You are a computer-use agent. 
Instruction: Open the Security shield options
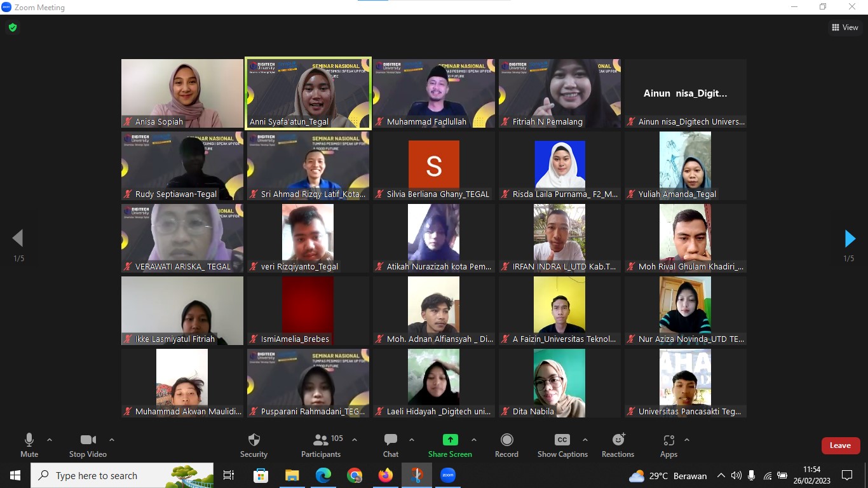(x=254, y=445)
